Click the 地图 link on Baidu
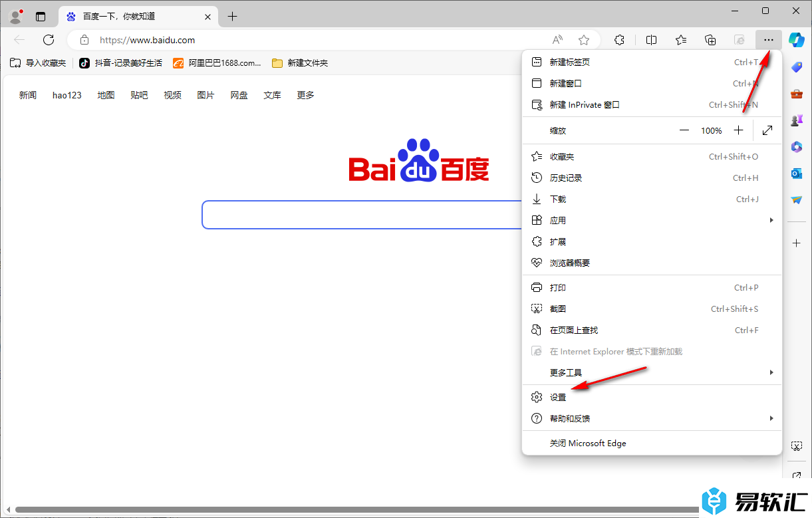This screenshot has width=812, height=518. point(106,95)
